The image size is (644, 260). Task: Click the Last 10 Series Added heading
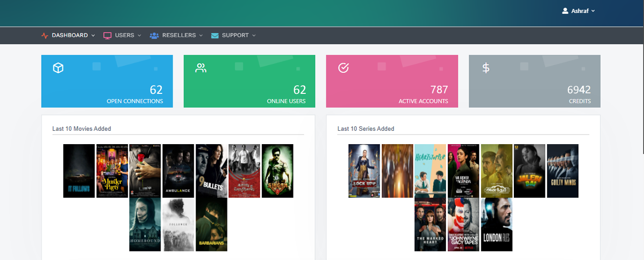(x=366, y=129)
